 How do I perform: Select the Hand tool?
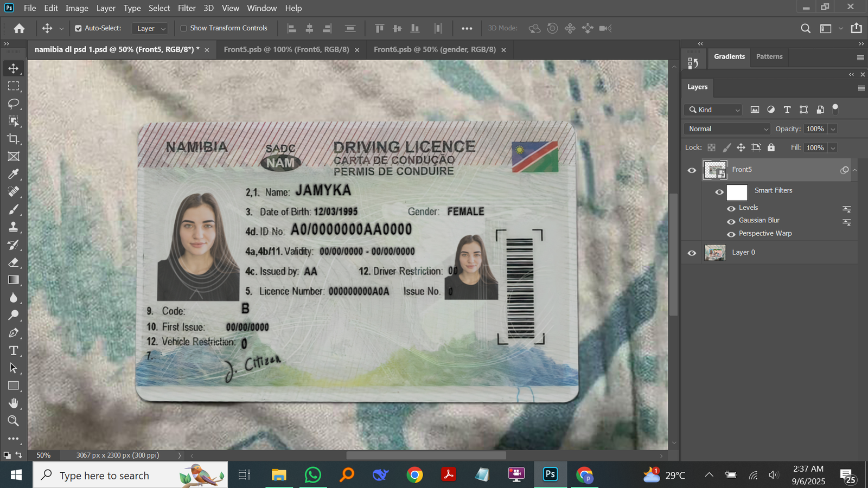[14, 403]
